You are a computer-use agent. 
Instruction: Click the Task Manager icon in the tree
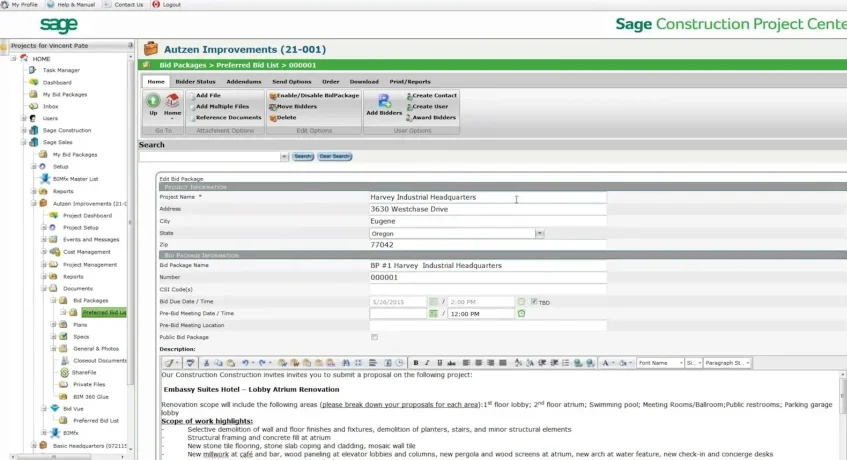pos(33,70)
